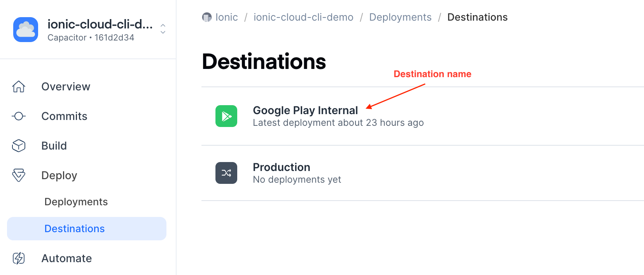The width and height of the screenshot is (644, 275).
Task: Collapse the Deploy menu section
Action: (59, 175)
